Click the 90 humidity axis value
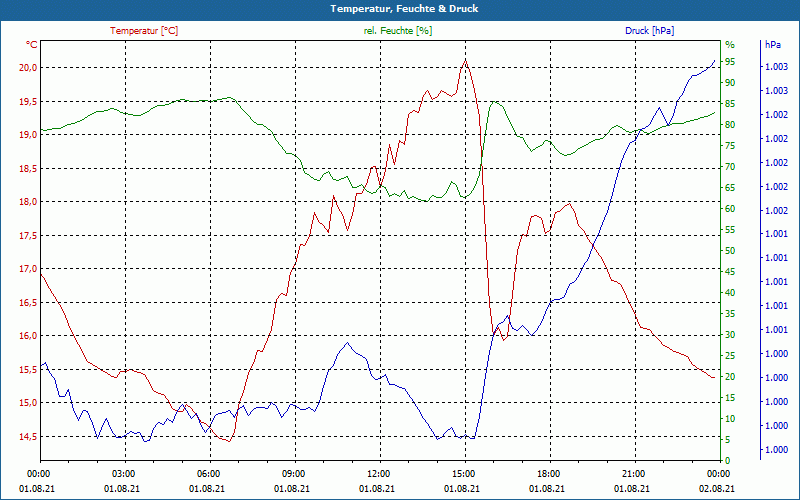Screen dimensions: 800x500 click(730, 83)
